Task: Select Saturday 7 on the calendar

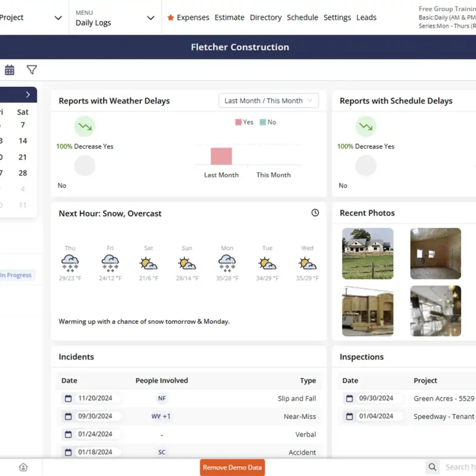Action: pos(23,125)
